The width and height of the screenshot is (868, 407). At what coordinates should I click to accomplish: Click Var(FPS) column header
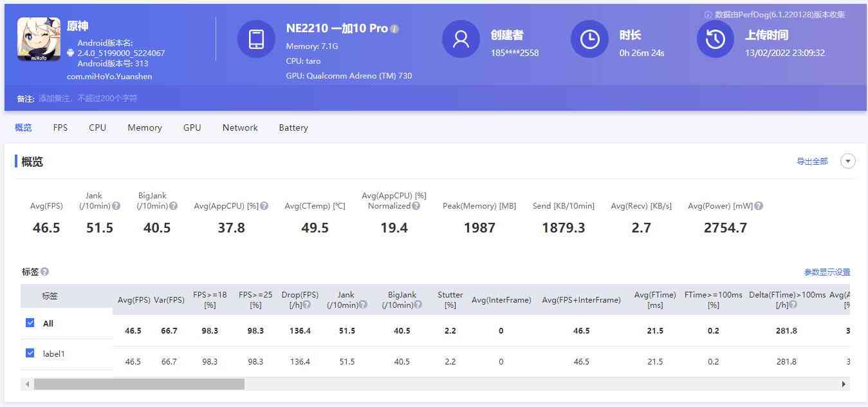tap(169, 299)
